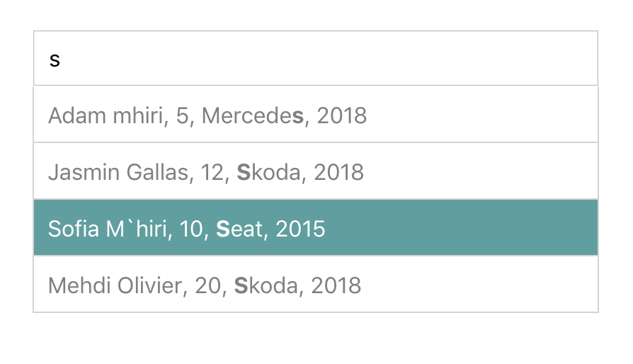
Task: Select the row with number 20, Skoda
Action: [x=316, y=285]
